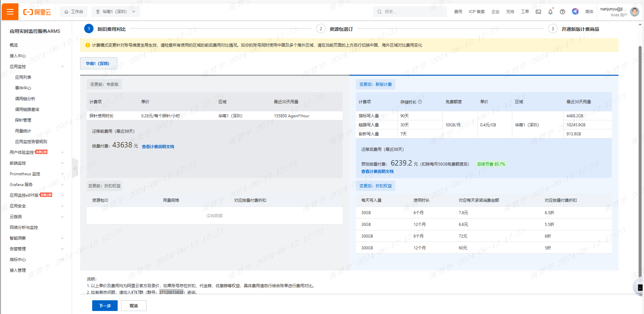Select 300GB 12个月 discount row
Viewport: 644px width, 314px height.
(484, 248)
